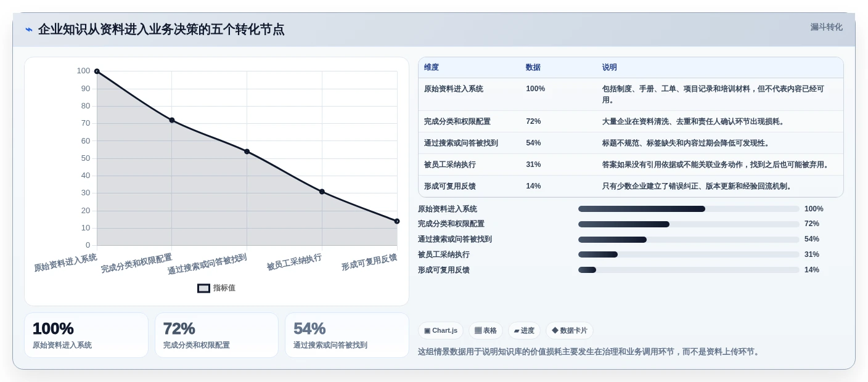Click the 形成可复用反馈 14% progress bar
Image resolution: width=868 pixels, height=382 pixels.
pyautogui.click(x=689, y=270)
